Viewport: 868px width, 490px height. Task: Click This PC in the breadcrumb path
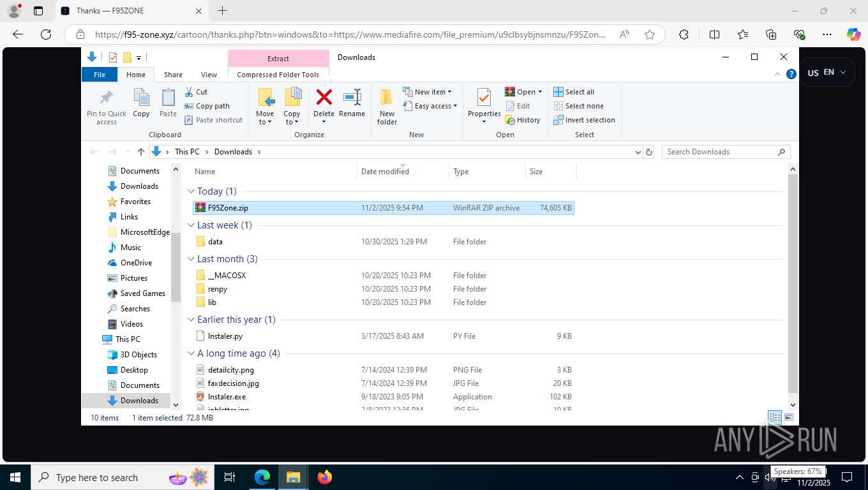pyautogui.click(x=187, y=152)
